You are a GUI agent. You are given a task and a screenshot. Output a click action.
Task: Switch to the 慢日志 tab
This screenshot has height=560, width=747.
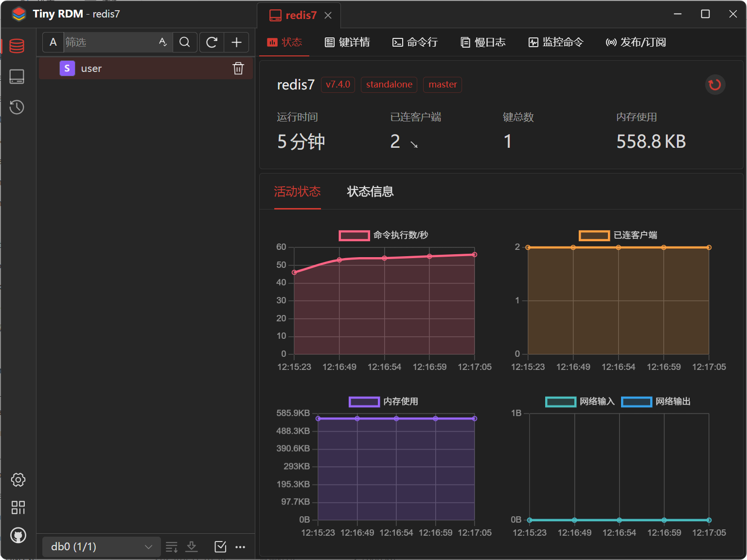pyautogui.click(x=483, y=42)
